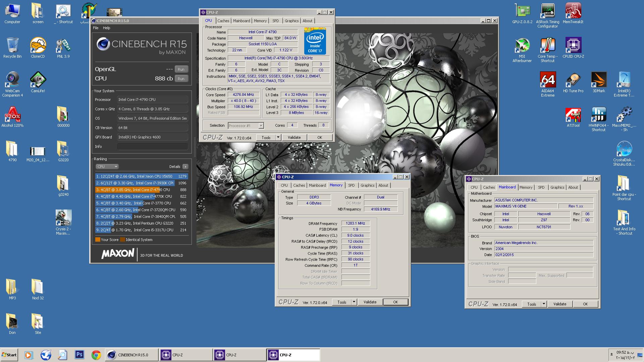
Task: Open the CPU ranking dropdown in Cinebench
Action: coord(107,167)
